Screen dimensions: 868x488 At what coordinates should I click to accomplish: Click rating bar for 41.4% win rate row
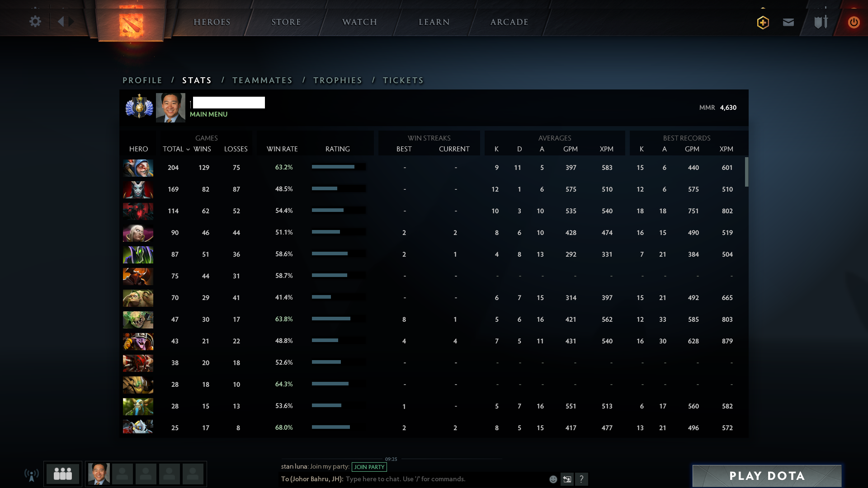339,297
